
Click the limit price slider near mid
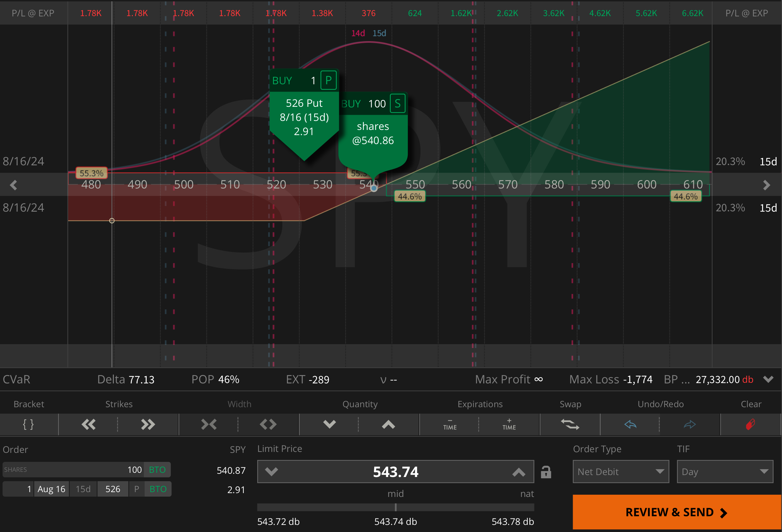pos(396,508)
